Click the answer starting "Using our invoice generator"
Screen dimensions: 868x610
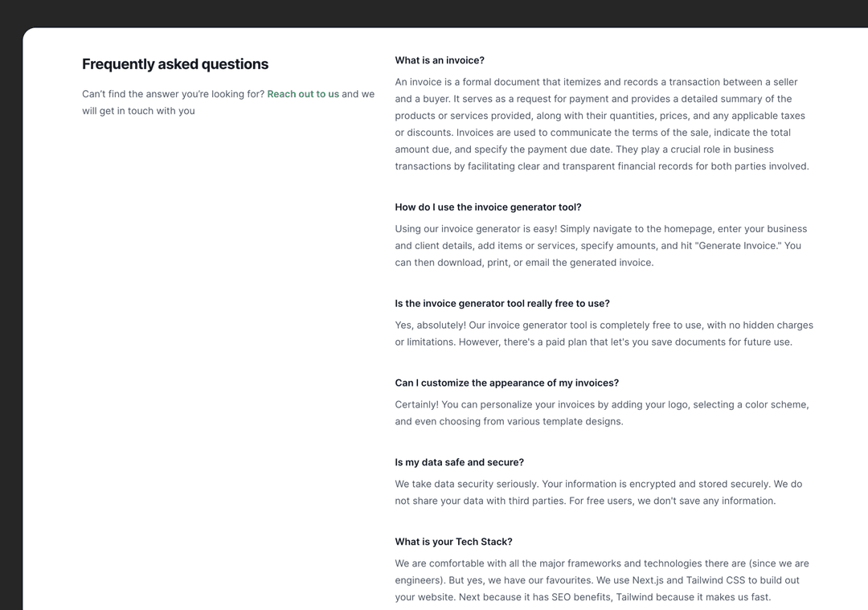click(x=597, y=245)
